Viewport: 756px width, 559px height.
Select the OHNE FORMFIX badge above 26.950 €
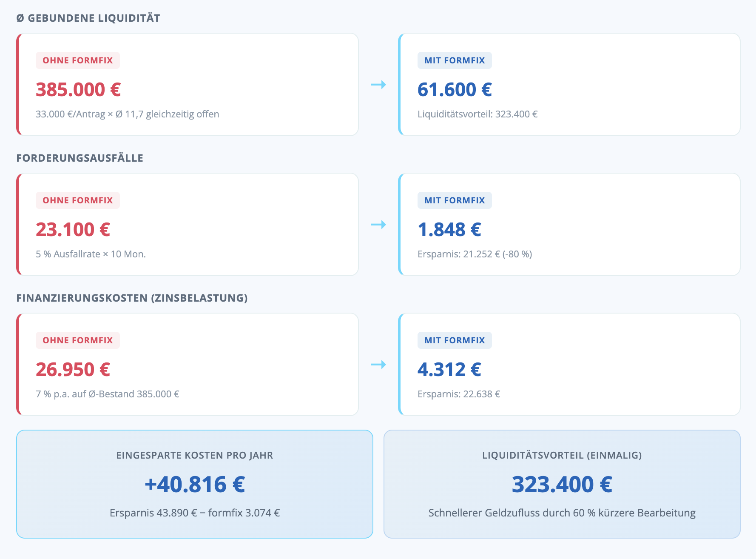[x=78, y=340]
